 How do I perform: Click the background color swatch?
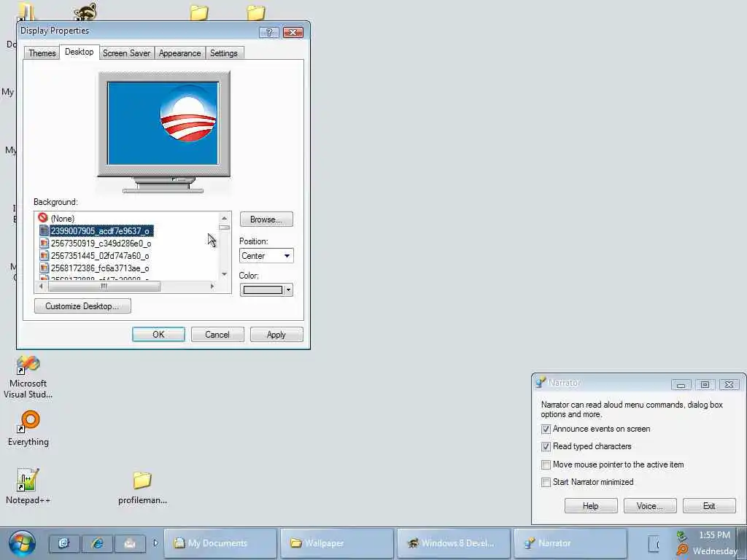[263, 289]
